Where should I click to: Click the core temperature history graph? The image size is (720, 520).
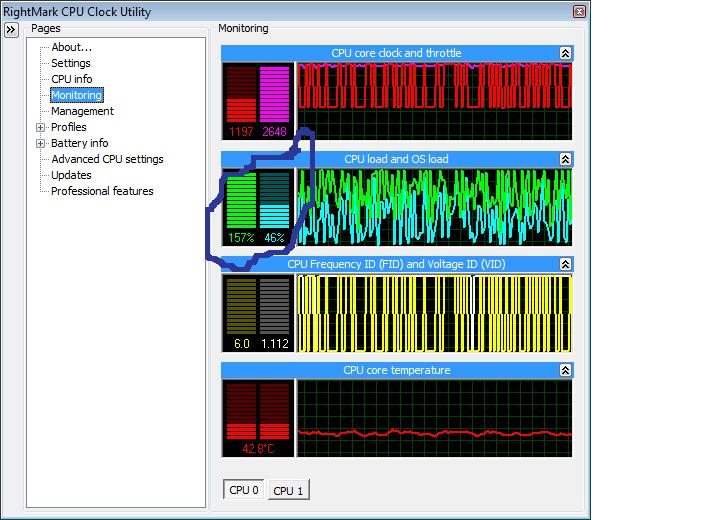coord(434,418)
